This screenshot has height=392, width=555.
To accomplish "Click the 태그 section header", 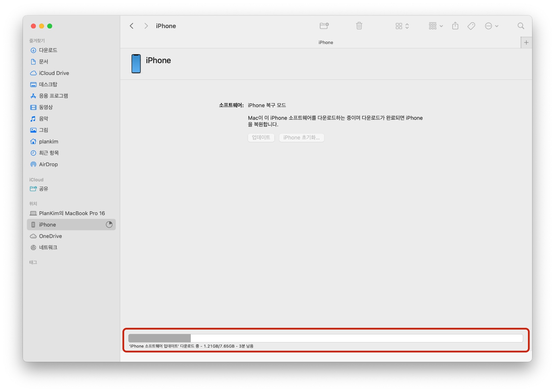I will 33,262.
